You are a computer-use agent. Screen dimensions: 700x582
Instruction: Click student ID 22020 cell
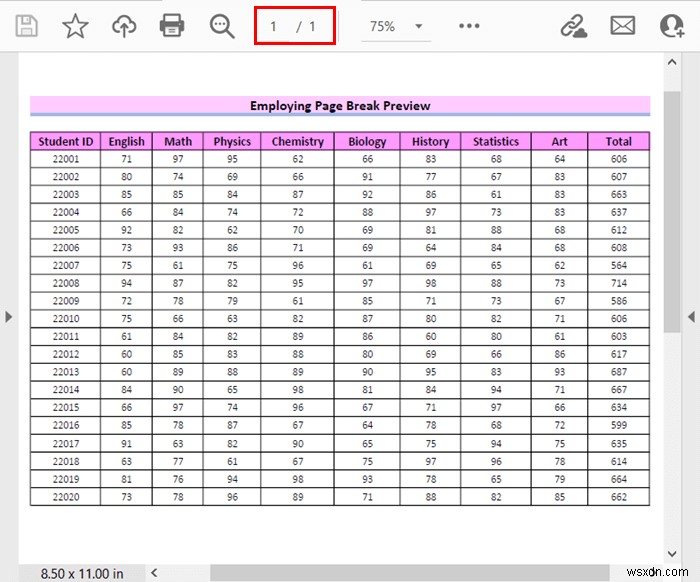tap(66, 497)
